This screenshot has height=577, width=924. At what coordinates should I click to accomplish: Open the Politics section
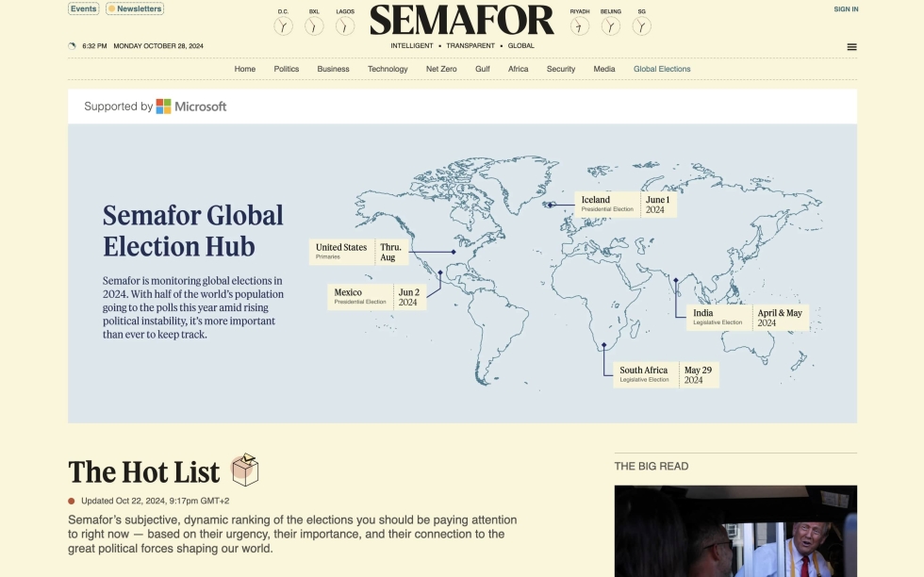click(287, 69)
